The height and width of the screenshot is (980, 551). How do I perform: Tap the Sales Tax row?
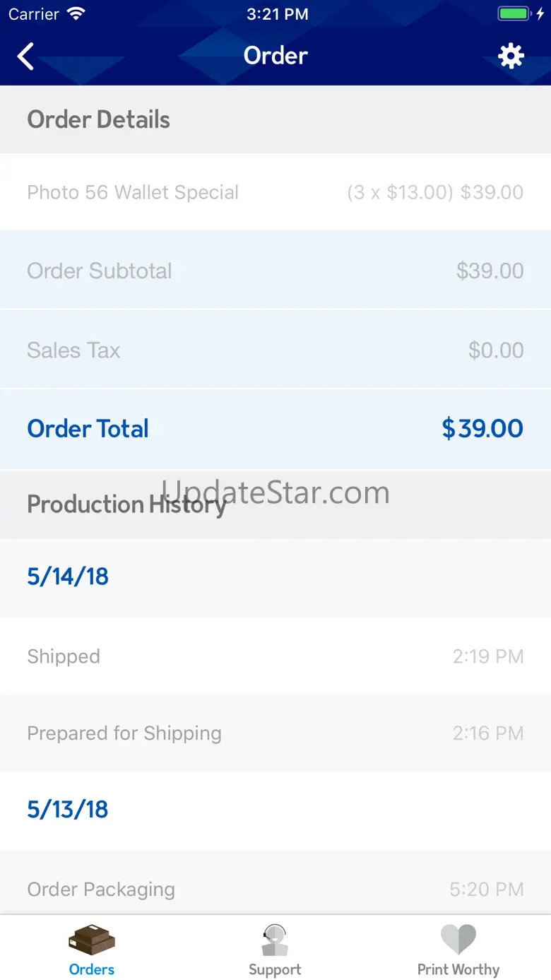[x=275, y=350]
